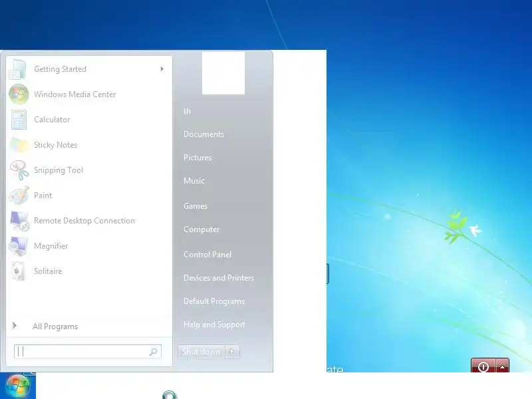This screenshot has height=399, width=532.
Task: Open Help and Support
Action: 214,325
